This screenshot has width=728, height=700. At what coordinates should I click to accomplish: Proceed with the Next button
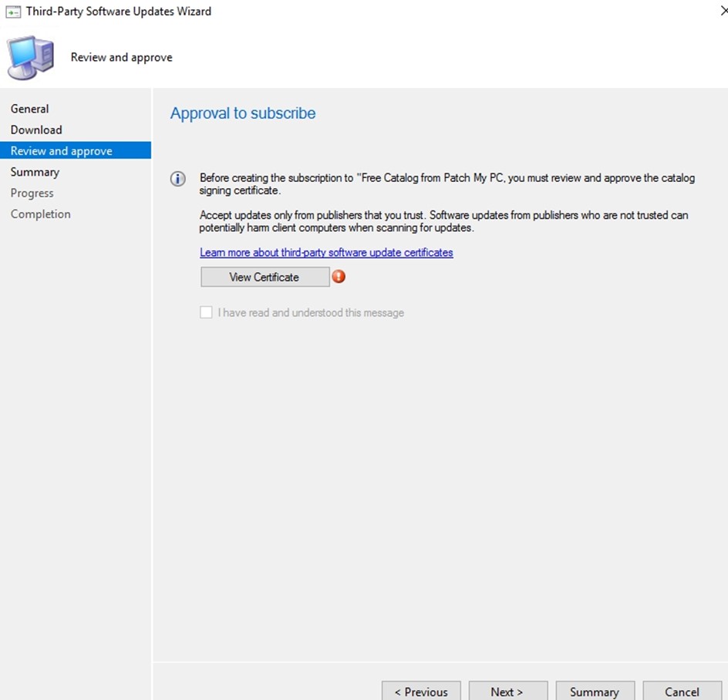(508, 691)
